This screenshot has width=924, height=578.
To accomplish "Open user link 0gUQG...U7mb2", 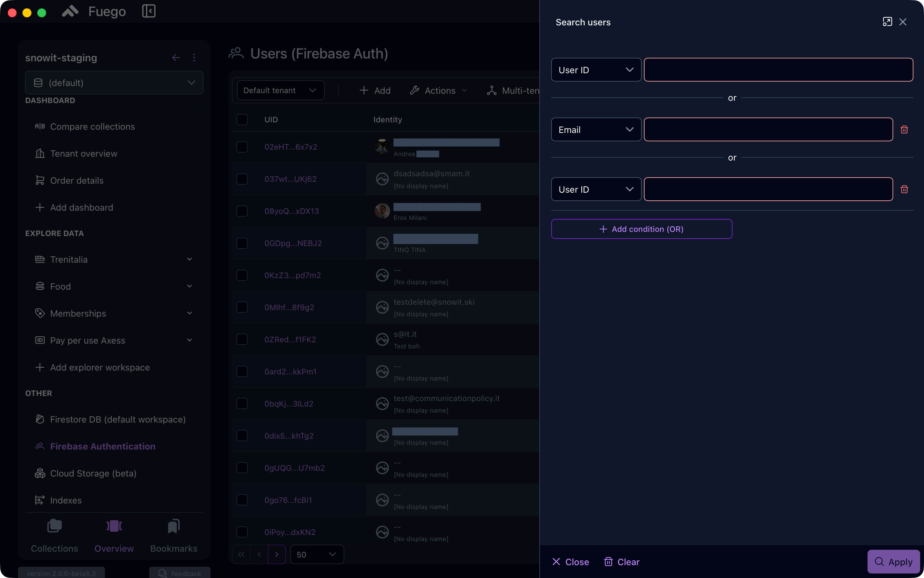I will (x=295, y=468).
